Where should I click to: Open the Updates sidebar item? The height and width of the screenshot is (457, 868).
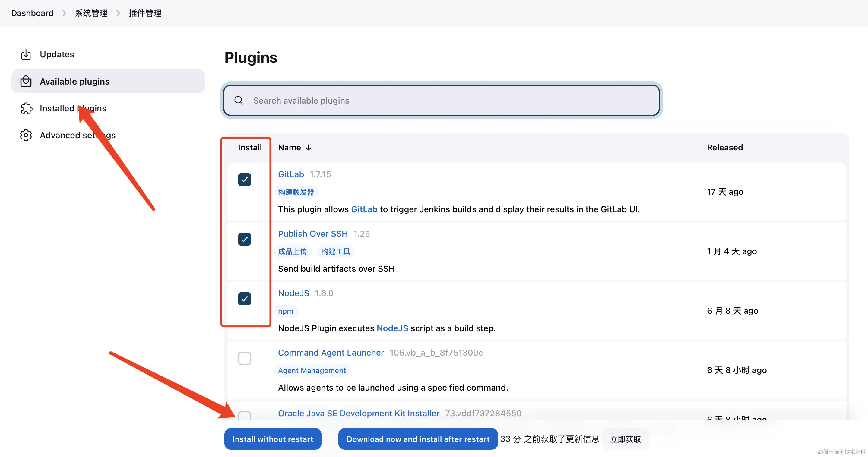[x=57, y=54]
